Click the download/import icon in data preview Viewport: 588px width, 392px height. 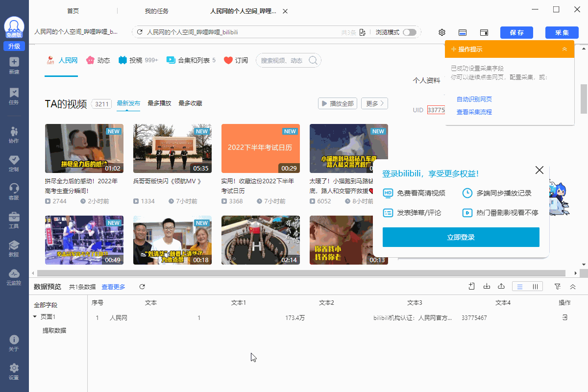(487, 286)
